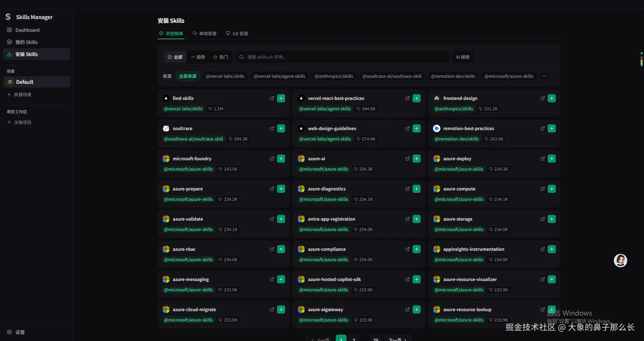
Task: Add the soultrace skill with plus icon
Action: pos(281,128)
